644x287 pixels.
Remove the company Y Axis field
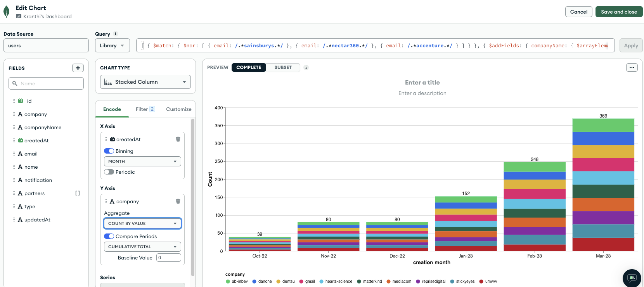pos(178,201)
